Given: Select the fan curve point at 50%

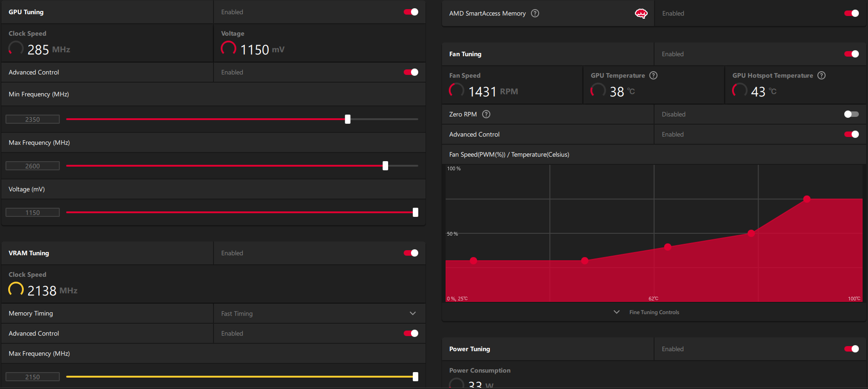Looking at the screenshot, I should (x=751, y=233).
